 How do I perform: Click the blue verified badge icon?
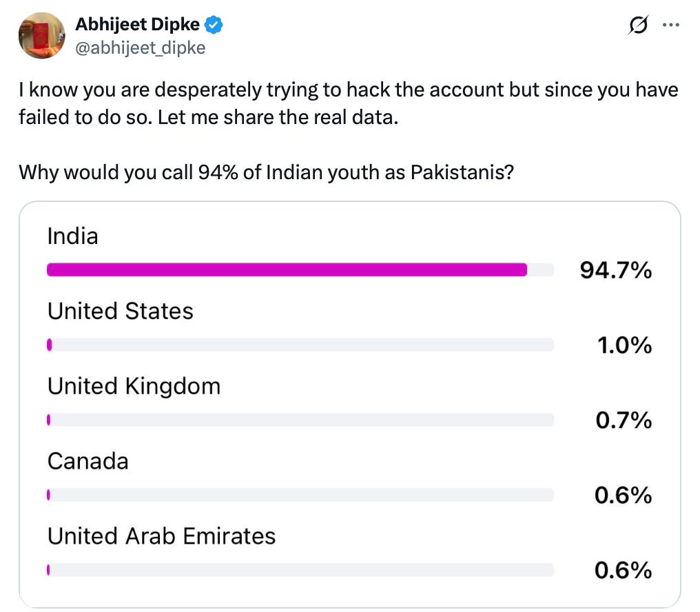(214, 25)
